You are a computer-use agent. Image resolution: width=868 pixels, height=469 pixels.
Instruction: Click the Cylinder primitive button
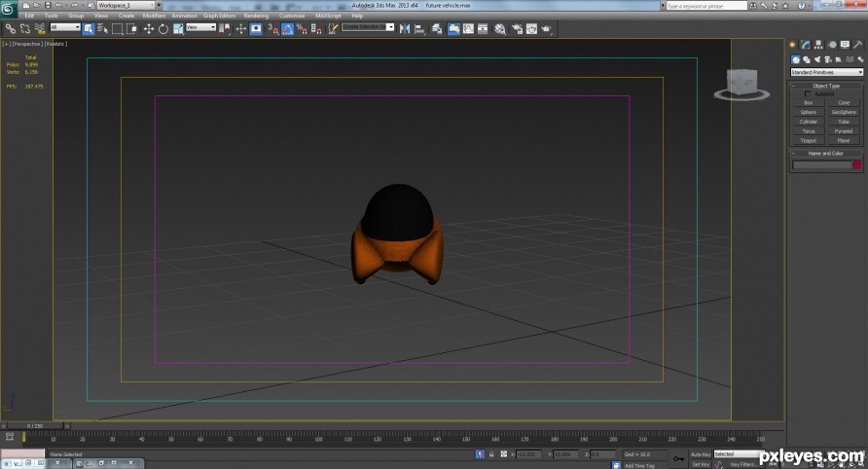coord(809,122)
